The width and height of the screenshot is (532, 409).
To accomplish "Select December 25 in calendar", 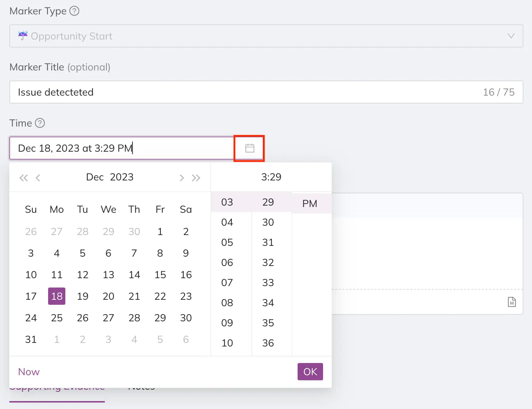I will point(57,318).
